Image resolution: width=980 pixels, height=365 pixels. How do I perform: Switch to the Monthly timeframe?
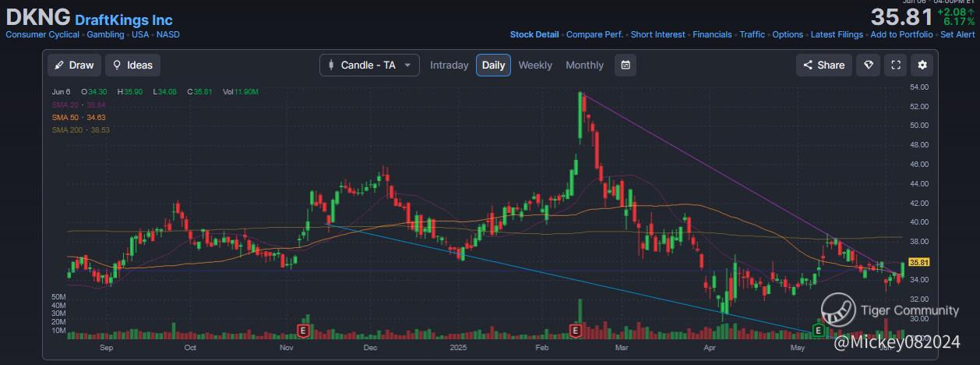[x=584, y=65]
